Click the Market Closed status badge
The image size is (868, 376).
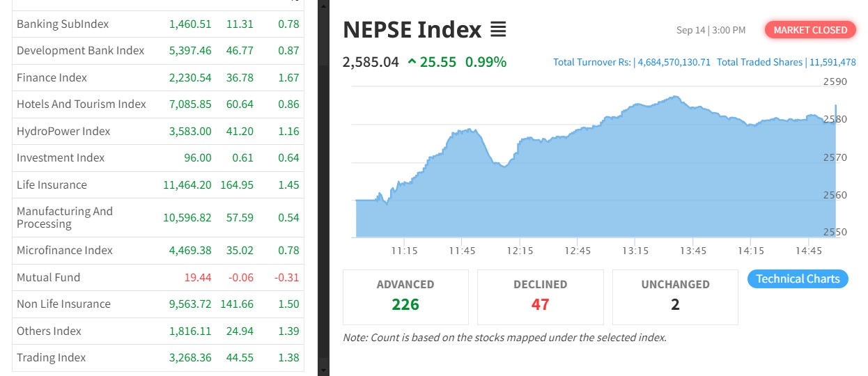[810, 30]
